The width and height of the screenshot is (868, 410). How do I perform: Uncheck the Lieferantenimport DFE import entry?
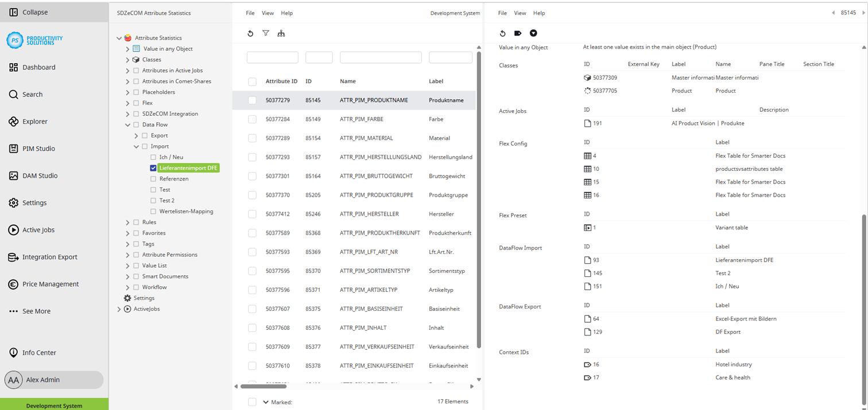pos(153,168)
